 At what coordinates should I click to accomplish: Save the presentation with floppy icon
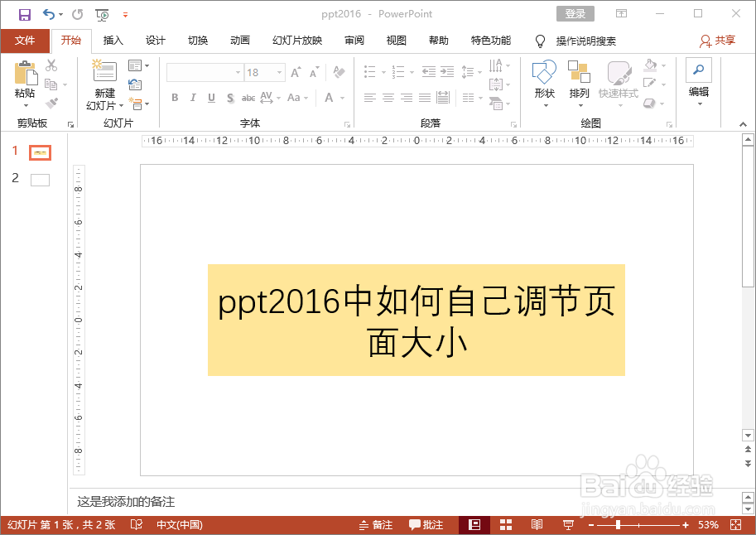(25, 14)
